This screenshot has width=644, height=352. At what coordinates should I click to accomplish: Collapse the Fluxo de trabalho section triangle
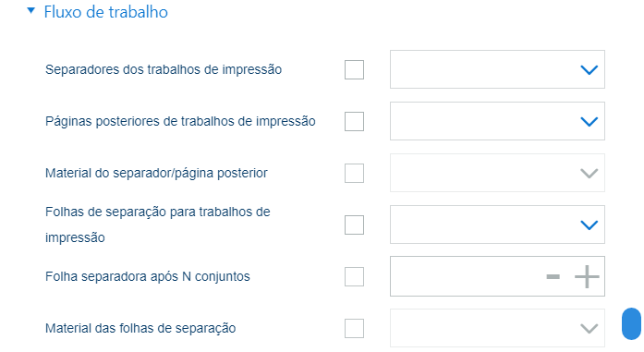[30, 11]
